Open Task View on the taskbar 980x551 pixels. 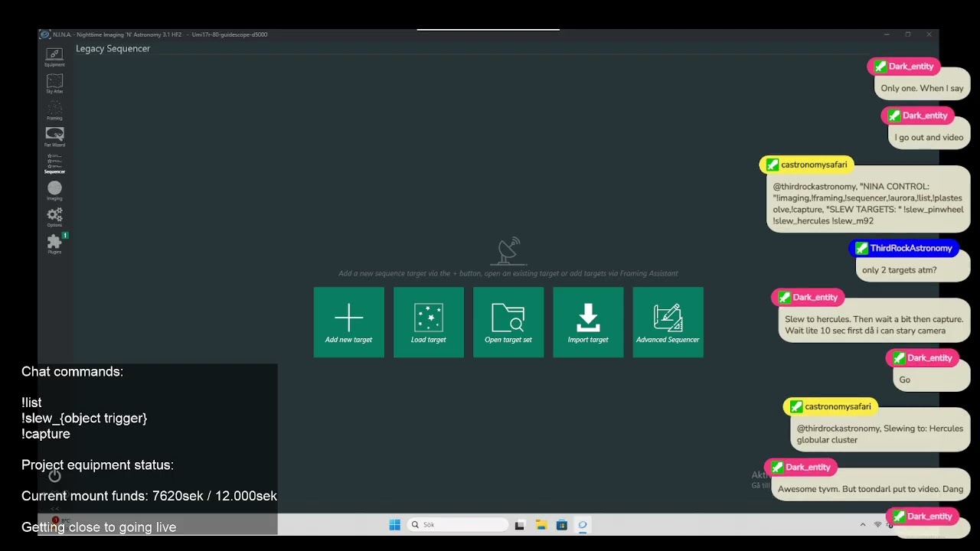520,525
